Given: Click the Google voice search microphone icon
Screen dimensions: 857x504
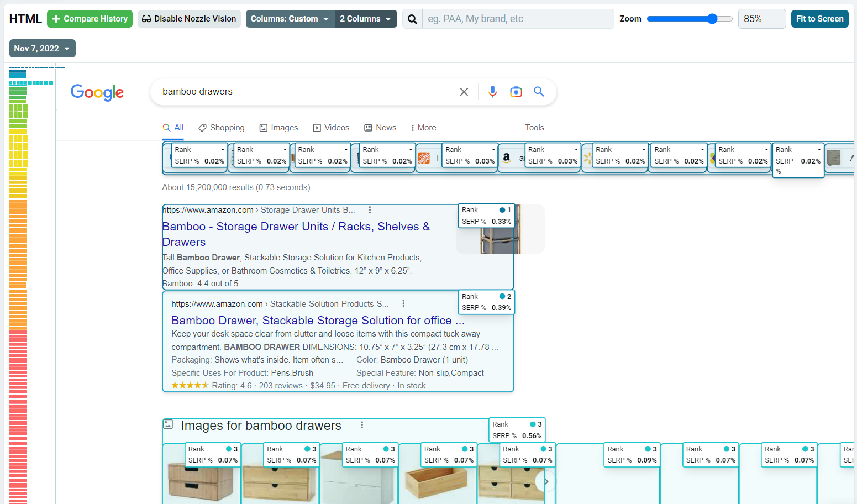Looking at the screenshot, I should tap(493, 92).
